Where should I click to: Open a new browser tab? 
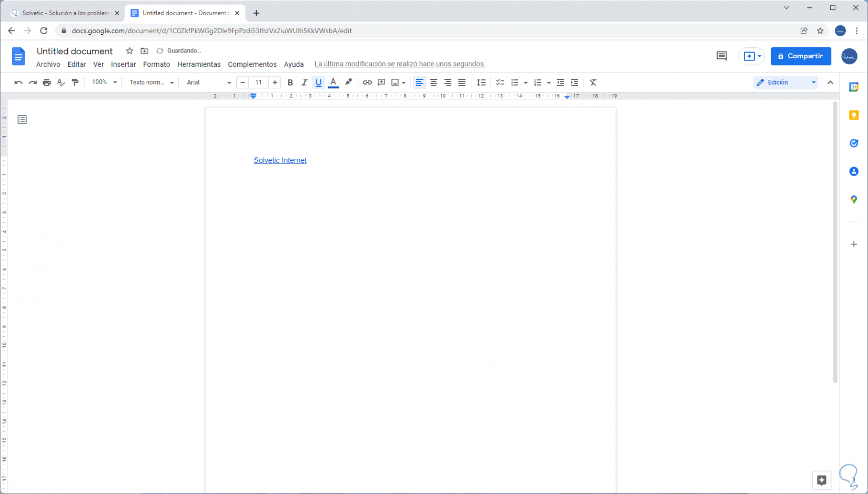coord(256,13)
